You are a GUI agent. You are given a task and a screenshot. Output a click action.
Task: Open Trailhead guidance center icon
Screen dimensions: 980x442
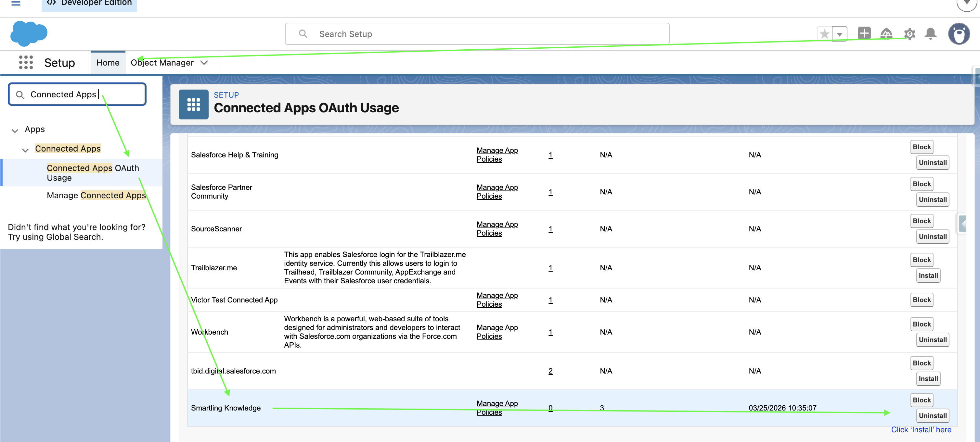[886, 34]
